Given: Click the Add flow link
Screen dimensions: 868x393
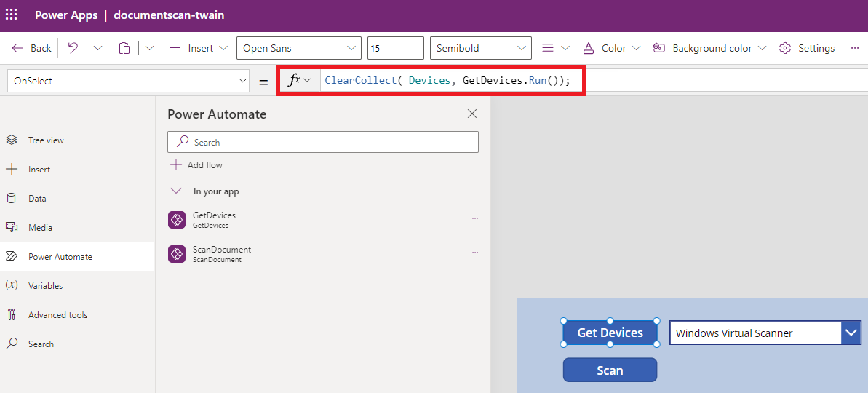Looking at the screenshot, I should [x=196, y=165].
